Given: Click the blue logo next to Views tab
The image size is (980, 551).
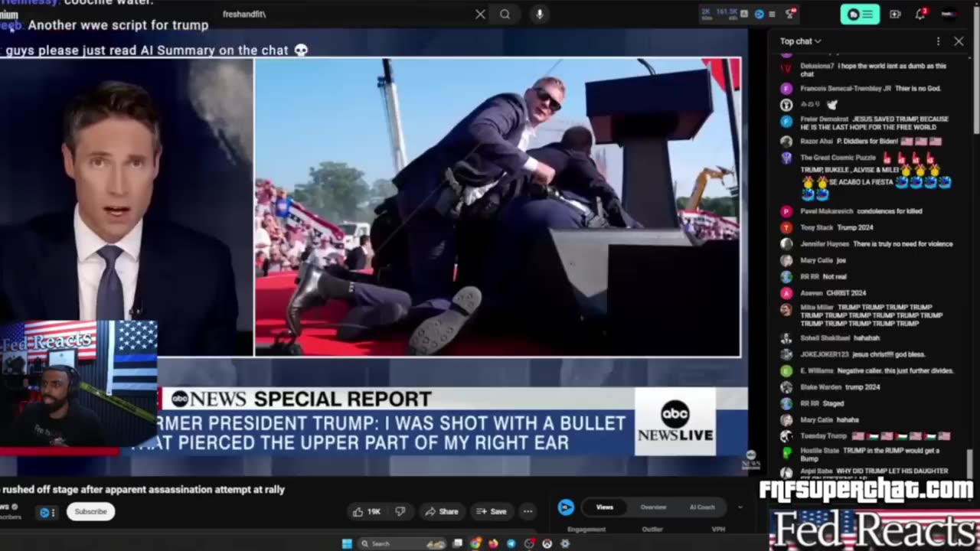Looking at the screenshot, I should tap(566, 507).
